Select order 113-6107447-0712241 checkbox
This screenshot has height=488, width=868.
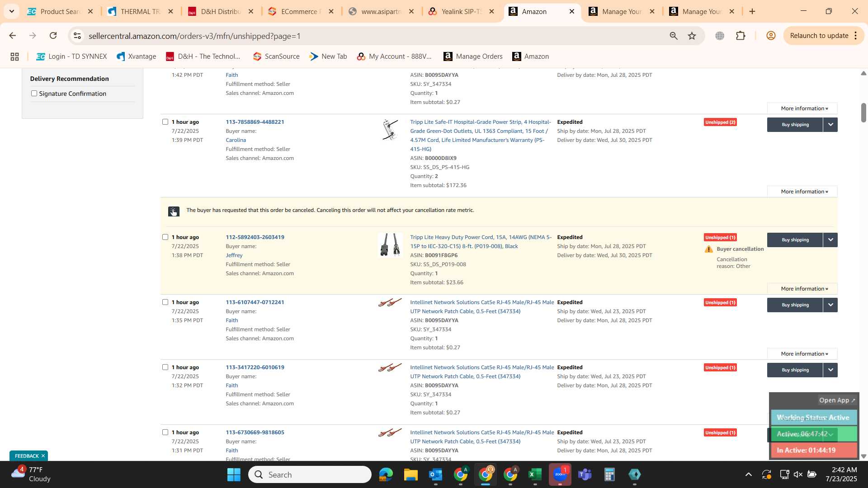(165, 302)
